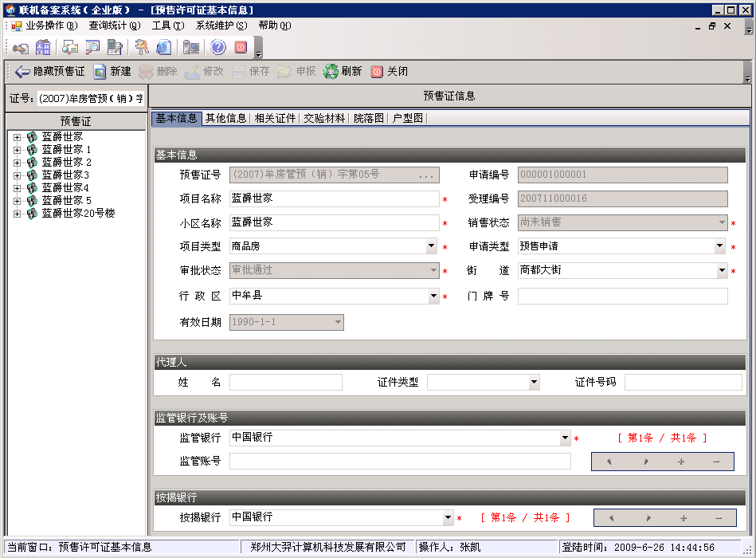Screen dimensions: 756x558
Task: Click the keys icon in the top toolbar
Action: [142, 48]
